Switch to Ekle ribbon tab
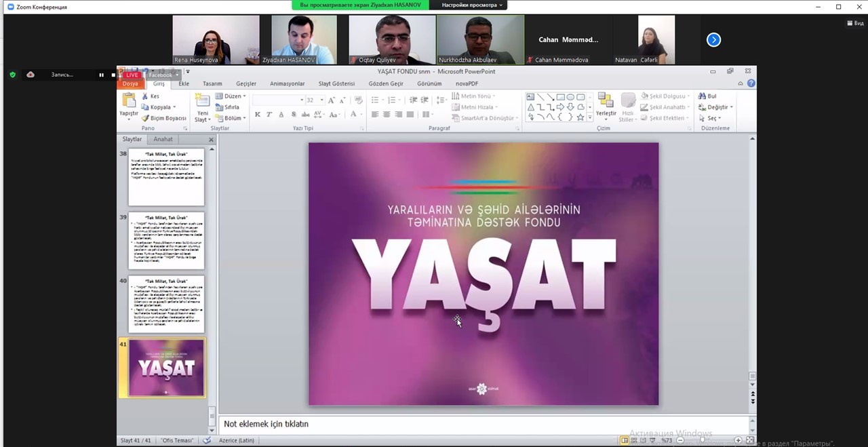Viewport: 868px width, 447px height. [183, 83]
